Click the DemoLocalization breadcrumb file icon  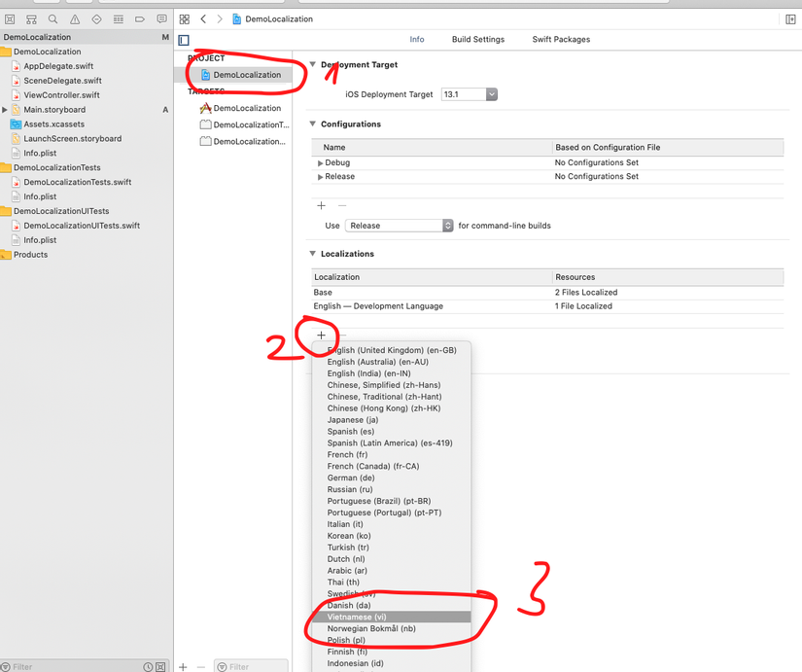tap(236, 18)
